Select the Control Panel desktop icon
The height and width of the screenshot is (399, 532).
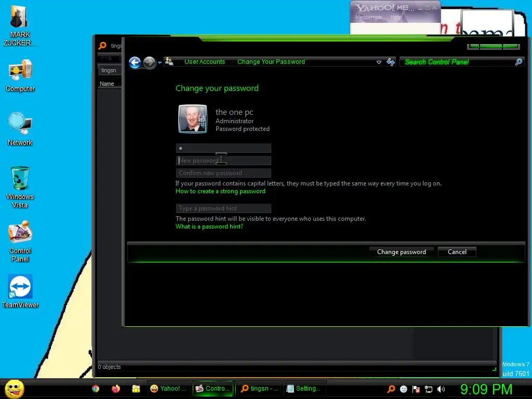coord(20,241)
